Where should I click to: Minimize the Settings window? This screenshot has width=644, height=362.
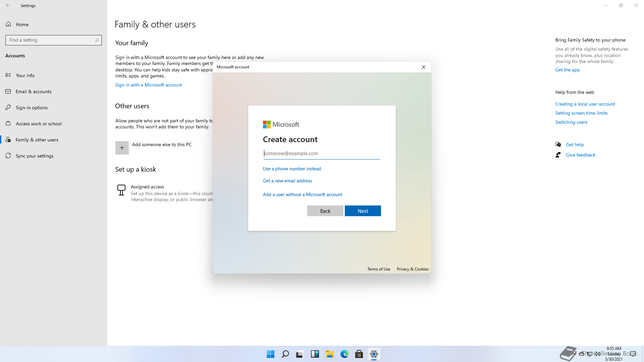pyautogui.click(x=605, y=5)
